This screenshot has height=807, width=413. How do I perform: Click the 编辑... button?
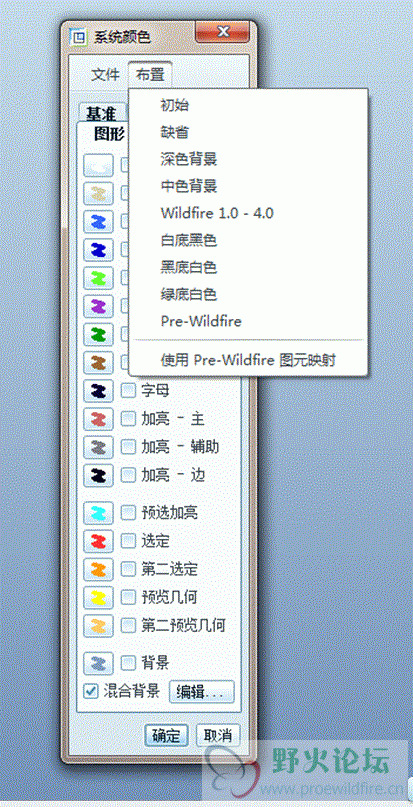click(202, 692)
